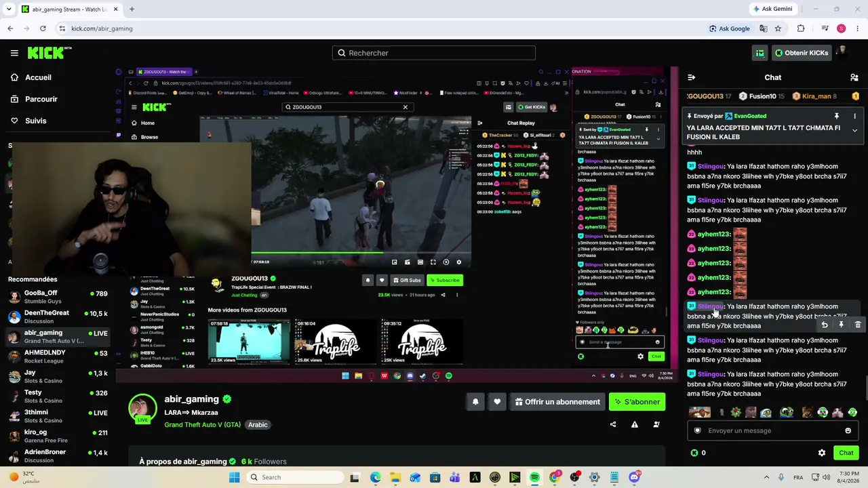Open the chat users list icon
Image resolution: width=868 pixels, height=488 pixels.
point(854,77)
